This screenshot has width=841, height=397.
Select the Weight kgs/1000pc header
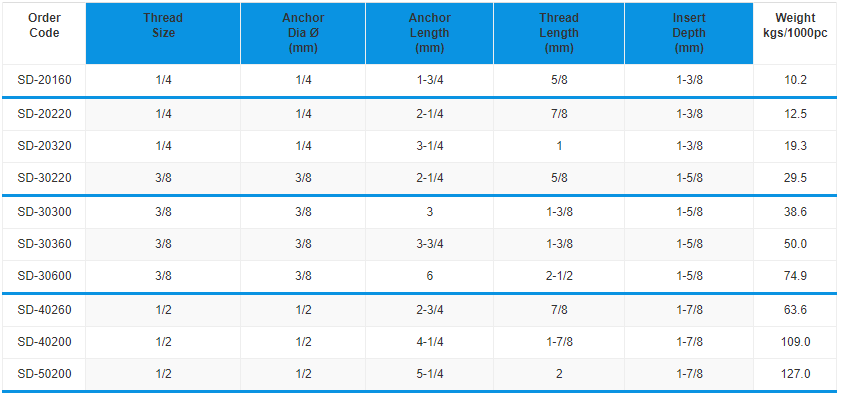pyautogui.click(x=795, y=26)
